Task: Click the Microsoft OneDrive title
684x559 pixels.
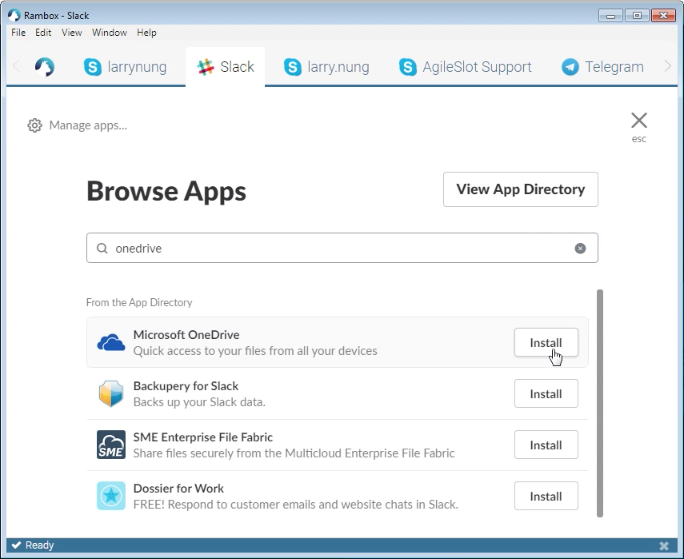Action: (186, 335)
